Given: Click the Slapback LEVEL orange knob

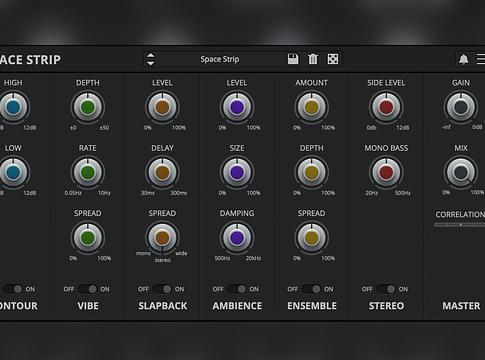Looking at the screenshot, I should pos(162,107).
